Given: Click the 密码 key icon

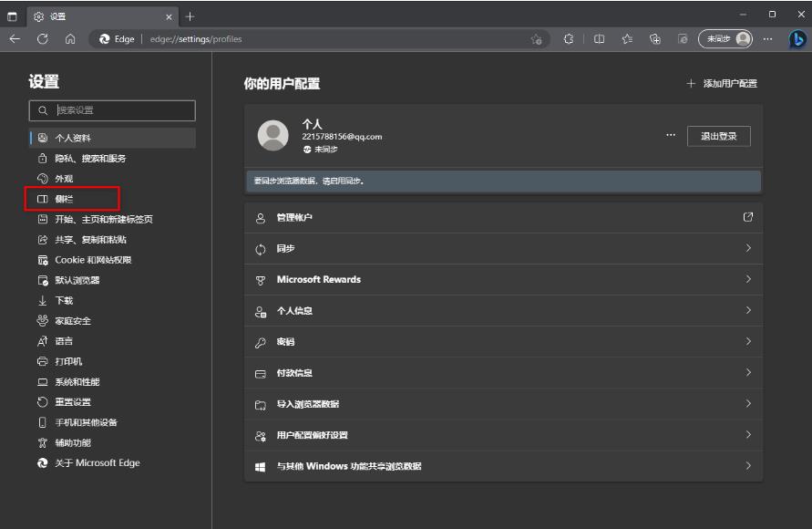Looking at the screenshot, I should click(261, 342).
